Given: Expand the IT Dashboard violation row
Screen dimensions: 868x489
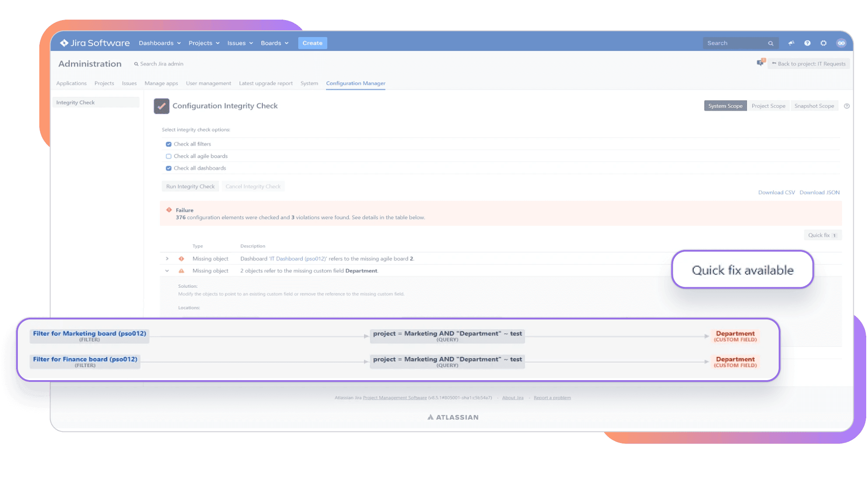Looking at the screenshot, I should [x=167, y=259].
